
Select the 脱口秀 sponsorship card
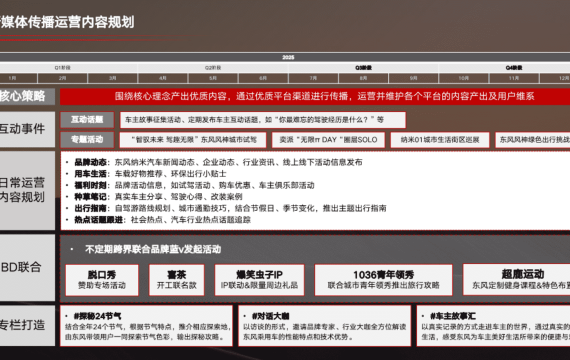click(x=102, y=280)
